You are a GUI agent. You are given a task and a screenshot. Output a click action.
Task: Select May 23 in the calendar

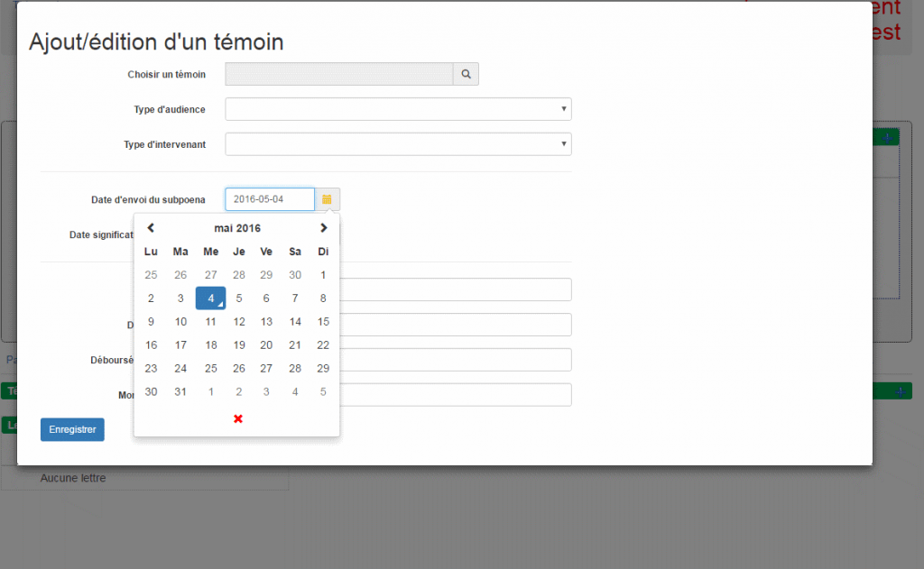tap(151, 368)
